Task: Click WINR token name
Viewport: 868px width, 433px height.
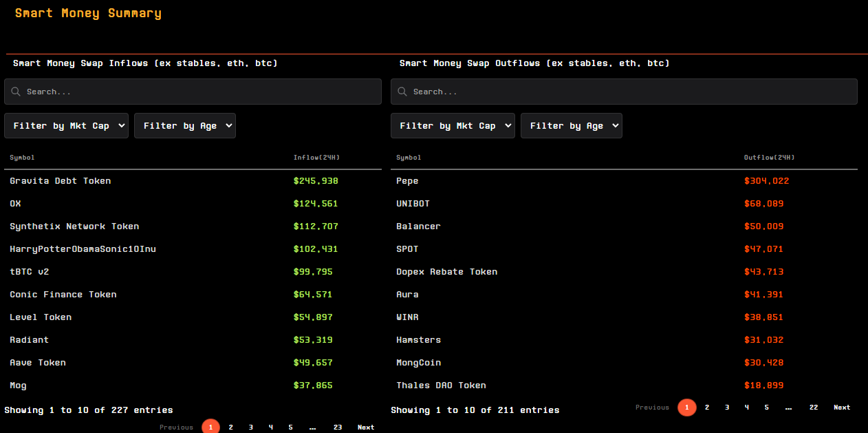Action: [407, 317]
